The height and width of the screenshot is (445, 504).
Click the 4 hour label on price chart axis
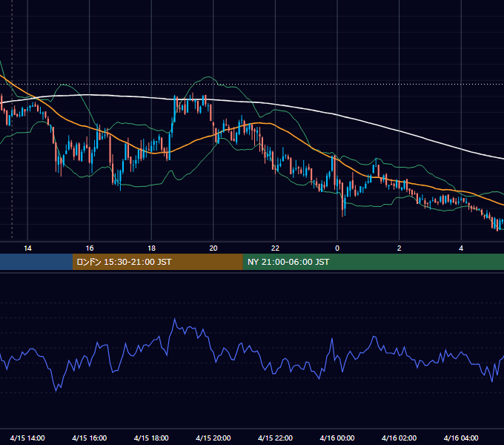click(461, 248)
